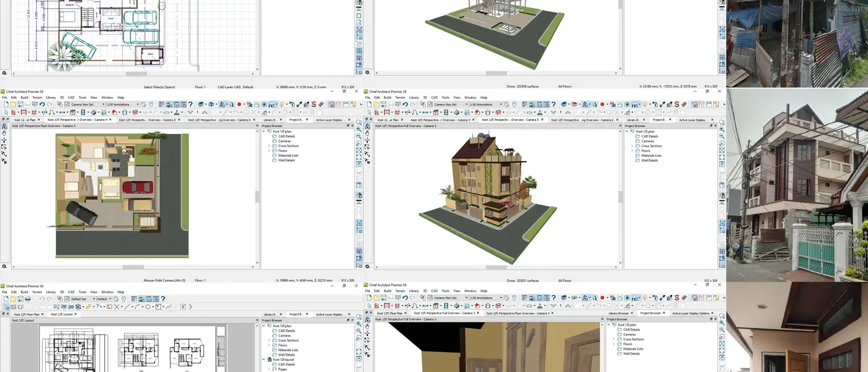This screenshot has height=372, width=868.
Task: Select the arrow Select Objects tool in Camera 4 window
Action: 6,112
